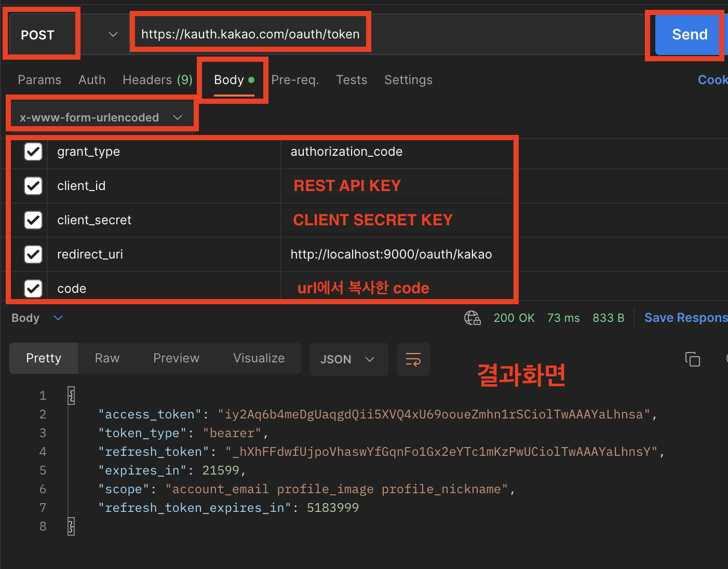Open the Tests tab
The image size is (728, 569).
click(x=352, y=80)
